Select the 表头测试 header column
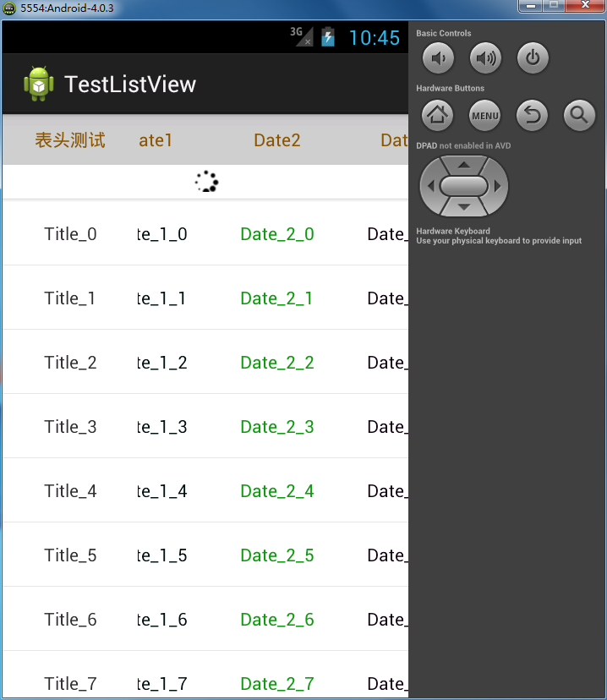The image size is (607, 700). 70,140
